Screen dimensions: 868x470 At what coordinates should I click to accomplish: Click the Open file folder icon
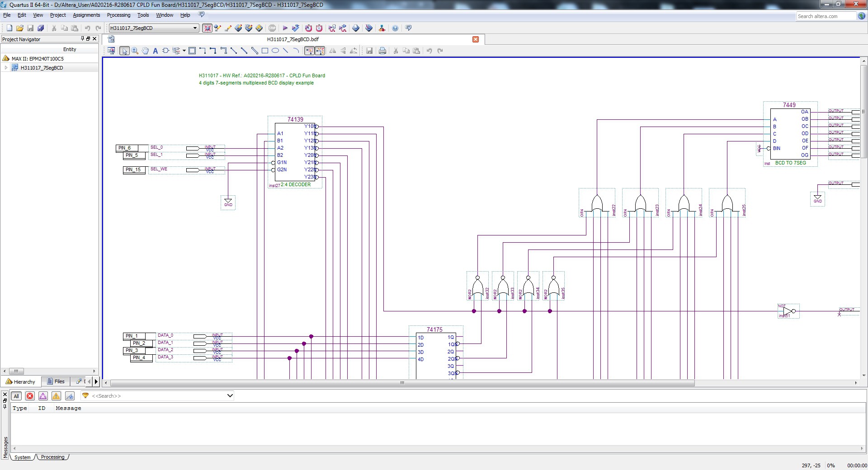[20, 28]
